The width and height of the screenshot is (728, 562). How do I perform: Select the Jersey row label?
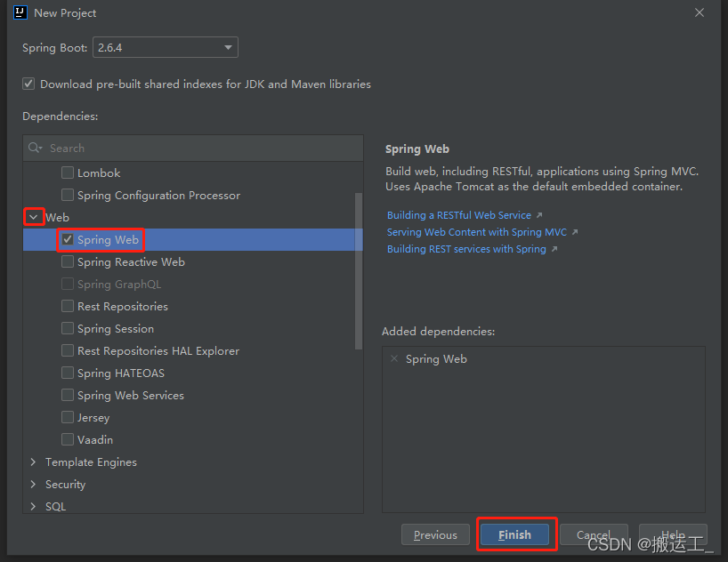tap(93, 418)
